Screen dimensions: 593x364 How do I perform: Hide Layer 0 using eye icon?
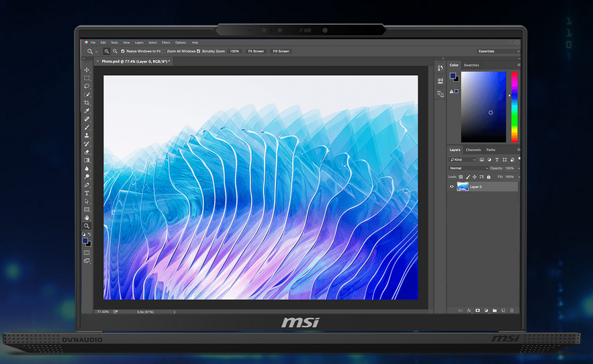pos(451,187)
